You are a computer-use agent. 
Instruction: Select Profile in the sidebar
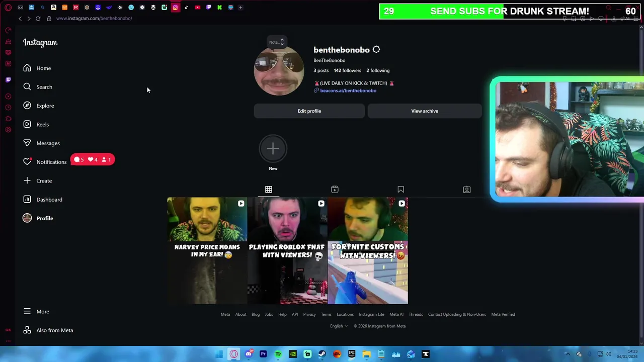[x=38, y=218]
